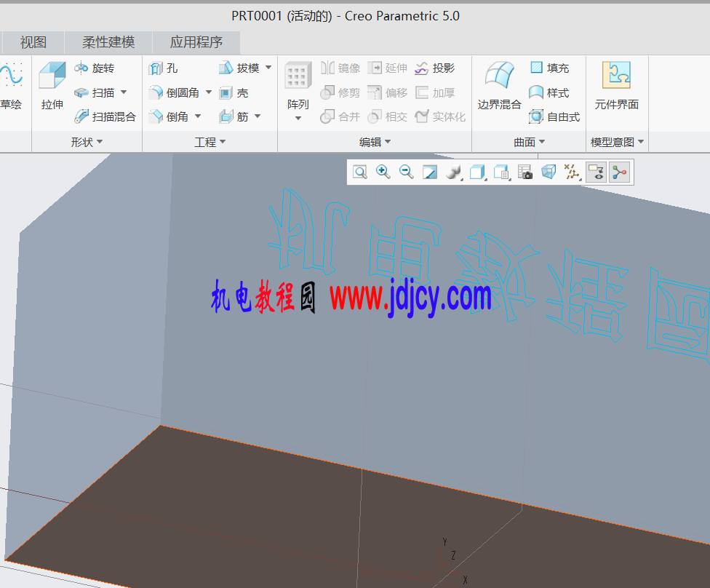The image size is (710, 588).
Task: Toggle annotation display in graphics toolbar
Action: pos(596,172)
